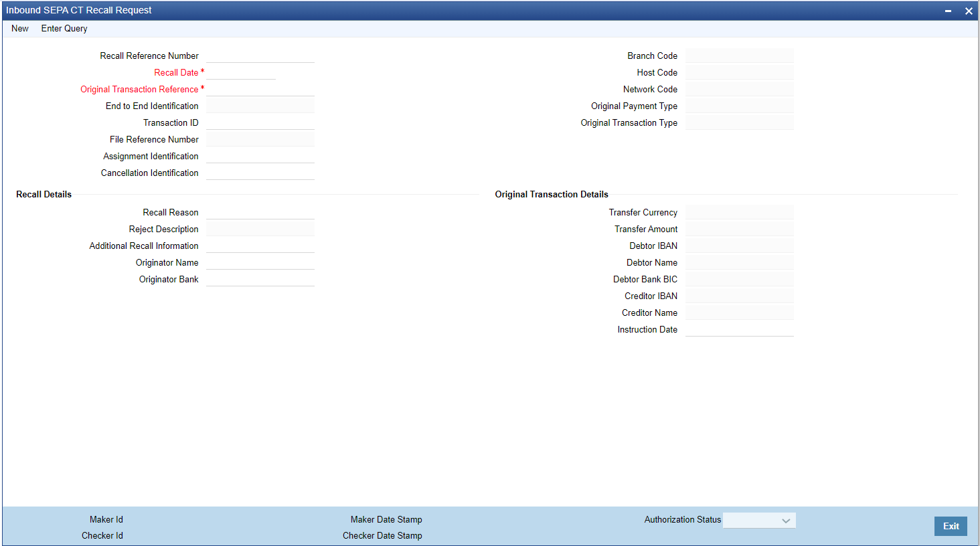Select the Transfer Currency field
This screenshot has width=980, height=546.
coord(740,212)
